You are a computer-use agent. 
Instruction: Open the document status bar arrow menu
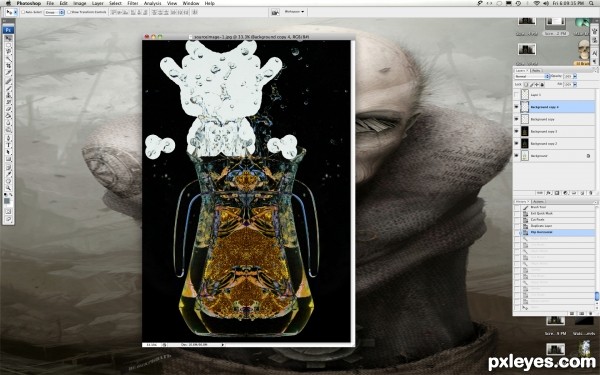coord(223,345)
